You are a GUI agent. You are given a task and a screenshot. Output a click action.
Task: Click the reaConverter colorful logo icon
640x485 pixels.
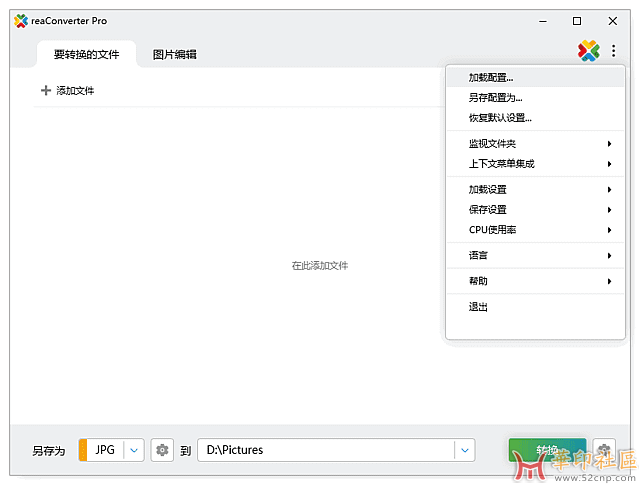588,50
